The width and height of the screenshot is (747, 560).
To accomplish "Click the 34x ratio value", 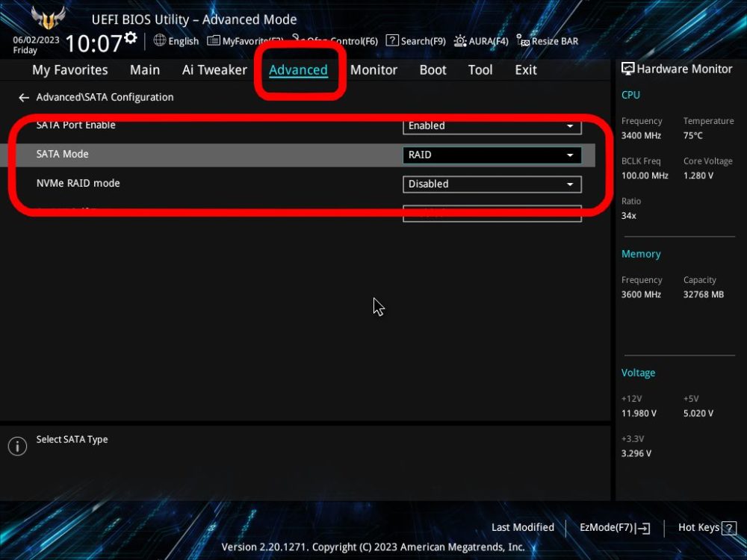I will (x=628, y=216).
